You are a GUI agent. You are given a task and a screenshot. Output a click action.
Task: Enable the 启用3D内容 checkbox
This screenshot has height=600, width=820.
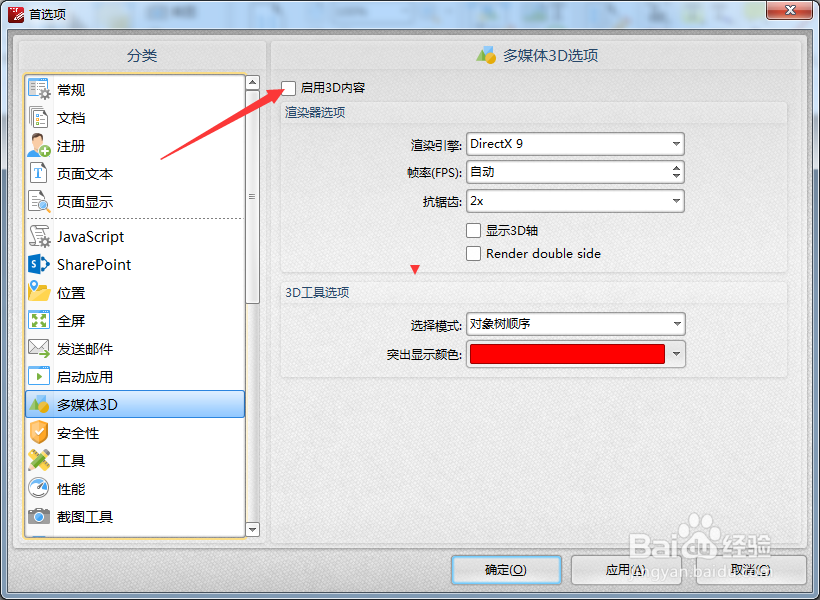click(288, 88)
